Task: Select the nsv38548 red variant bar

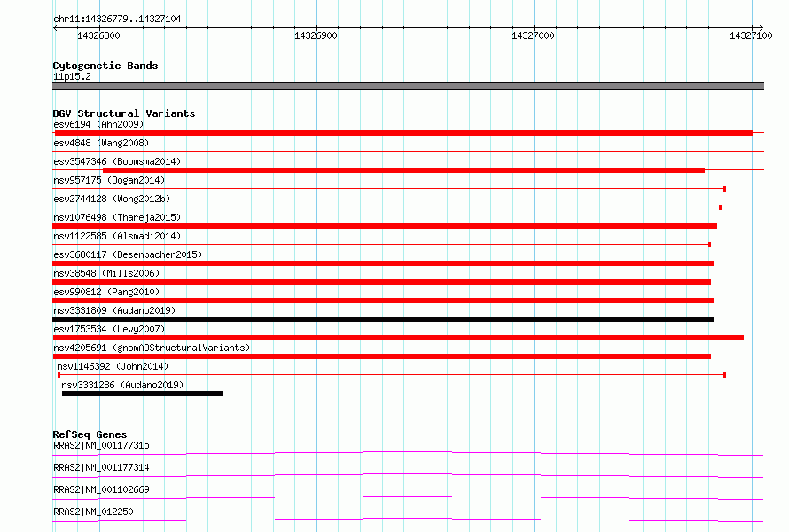Action: (382, 282)
